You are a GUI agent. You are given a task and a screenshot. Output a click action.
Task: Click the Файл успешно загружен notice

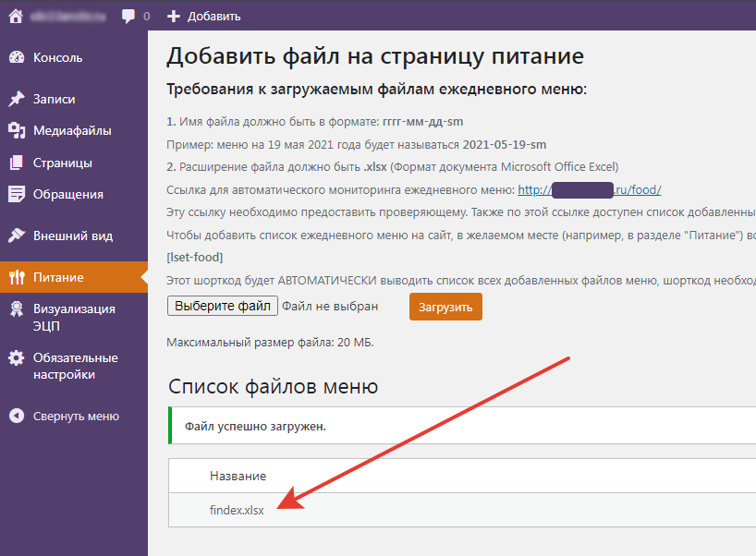tap(462, 426)
